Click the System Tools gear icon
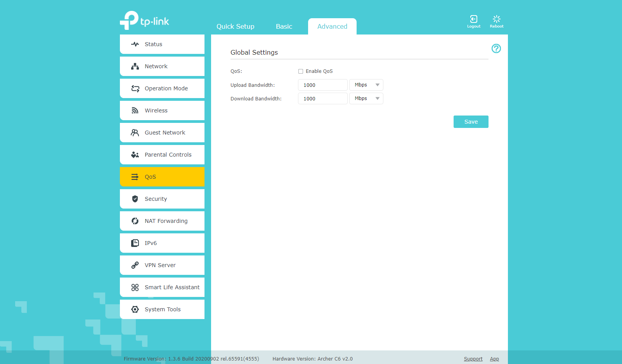This screenshot has width=622, height=364. pos(135,309)
